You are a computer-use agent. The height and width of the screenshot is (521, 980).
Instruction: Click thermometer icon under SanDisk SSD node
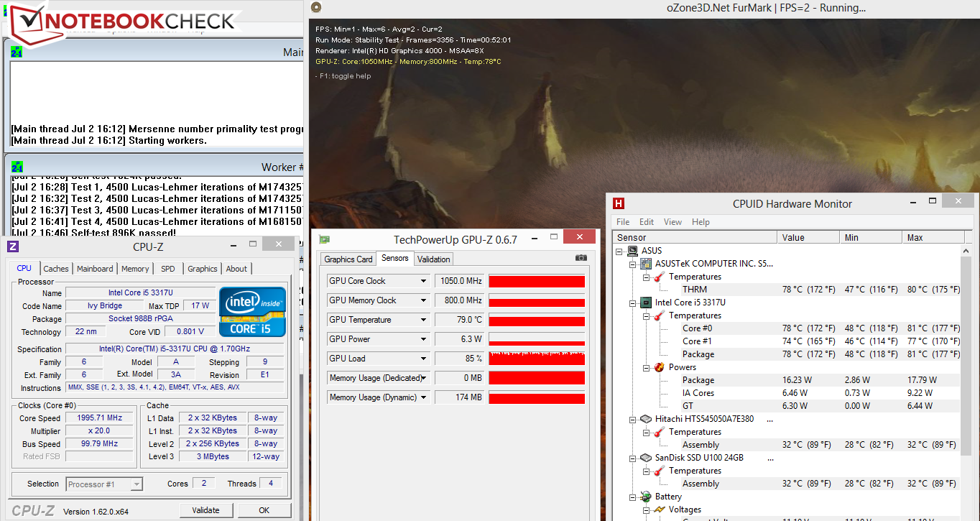659,471
